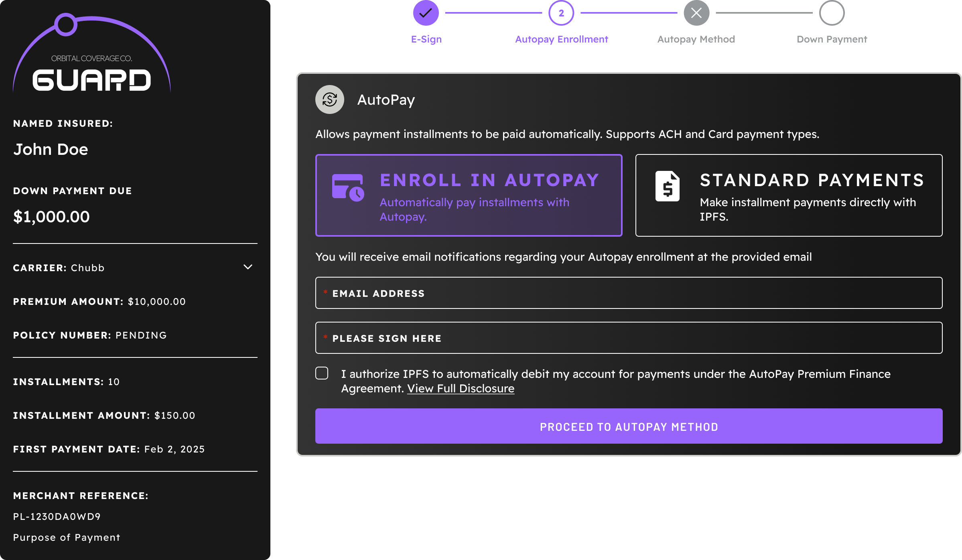Click the small circle on the logo arc
Viewport: 962px width, 560px height.
66,24
